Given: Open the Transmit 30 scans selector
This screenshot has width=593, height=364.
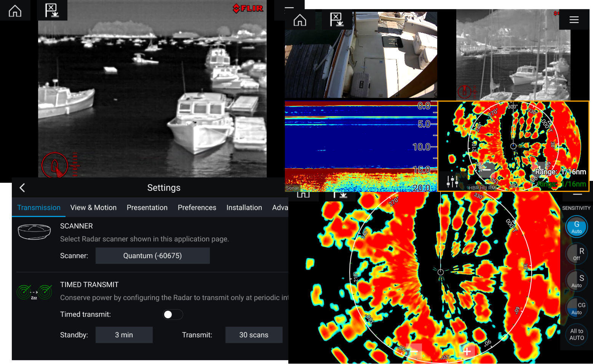Looking at the screenshot, I should point(254,335).
